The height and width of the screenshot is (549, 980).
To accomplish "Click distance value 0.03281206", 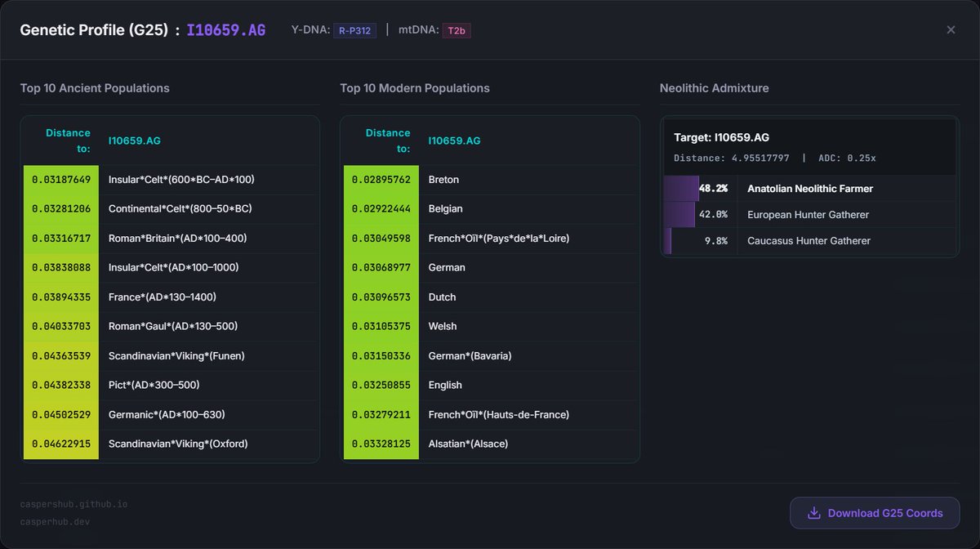I will (x=61, y=209).
